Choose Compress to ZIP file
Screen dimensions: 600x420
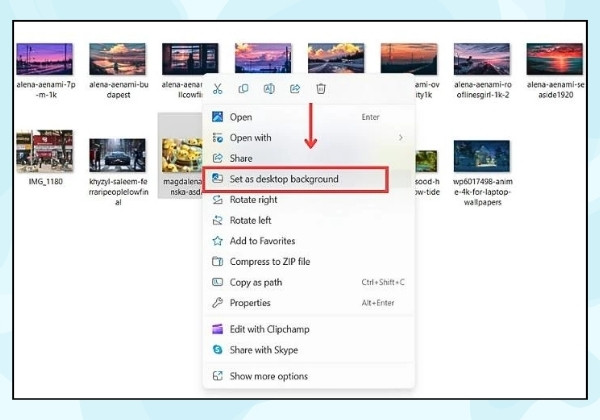point(308,262)
